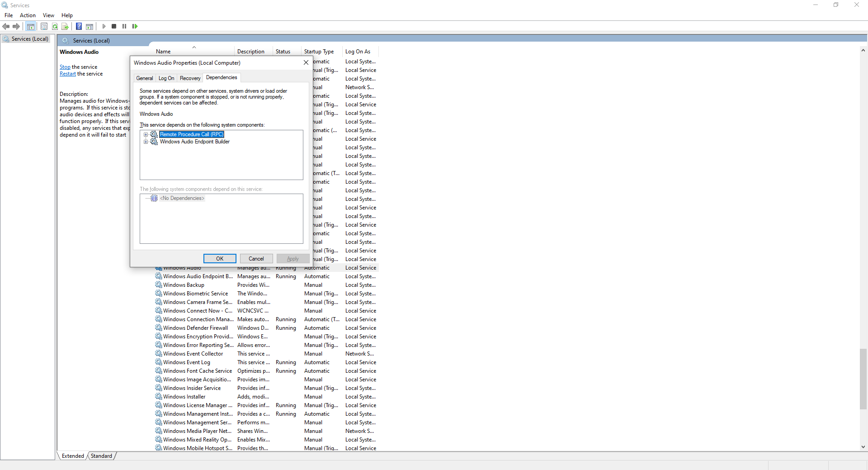This screenshot has width=868, height=470.
Task: Toggle the Show/Hide Console Tree icon
Action: click(x=31, y=26)
